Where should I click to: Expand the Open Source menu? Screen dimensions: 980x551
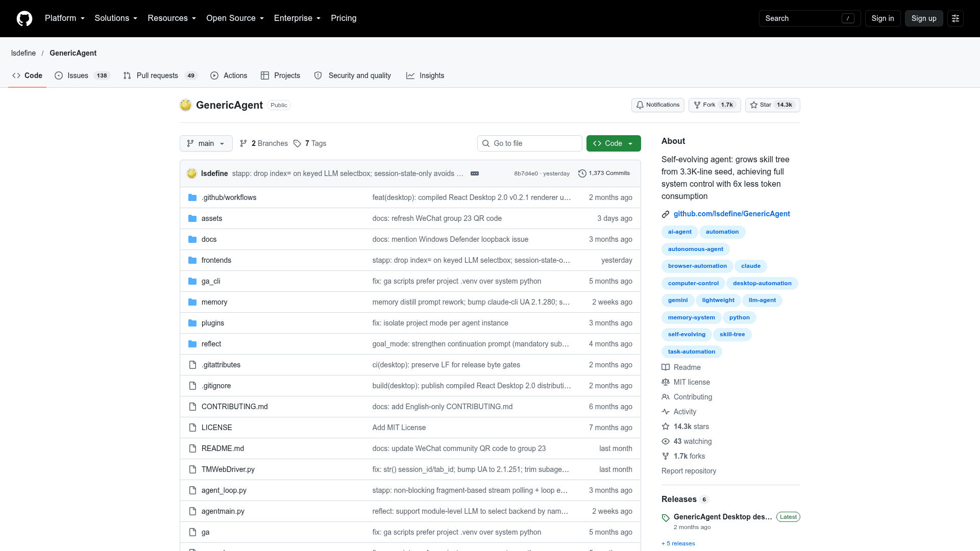pyautogui.click(x=235, y=18)
